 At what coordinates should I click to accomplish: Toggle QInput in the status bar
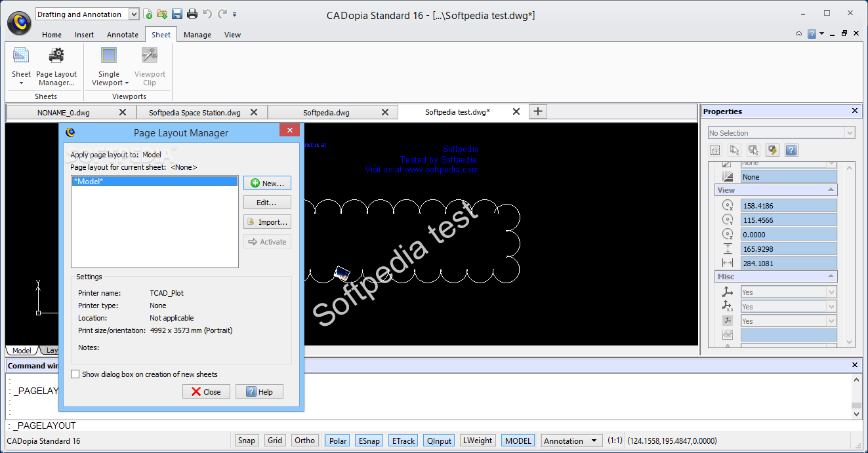[x=439, y=441]
